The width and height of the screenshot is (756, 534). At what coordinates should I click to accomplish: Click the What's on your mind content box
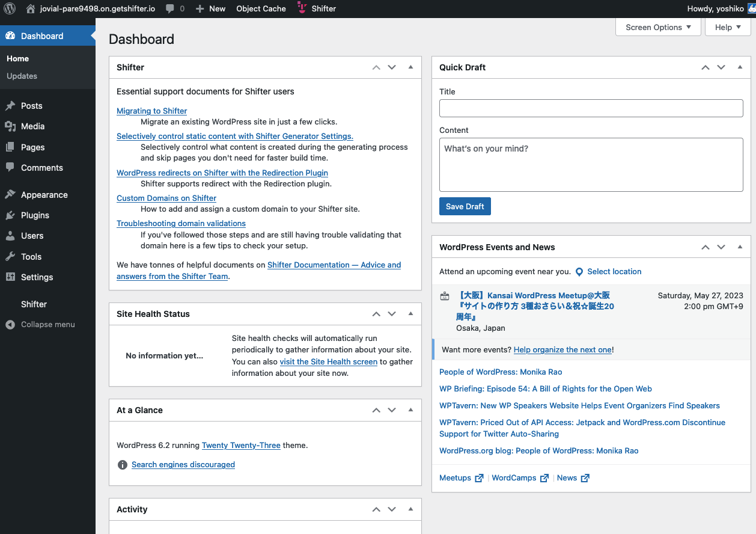click(591, 165)
